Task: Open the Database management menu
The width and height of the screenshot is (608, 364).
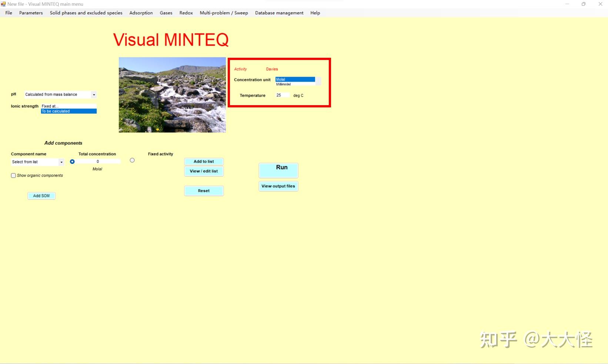Action: pyautogui.click(x=279, y=13)
